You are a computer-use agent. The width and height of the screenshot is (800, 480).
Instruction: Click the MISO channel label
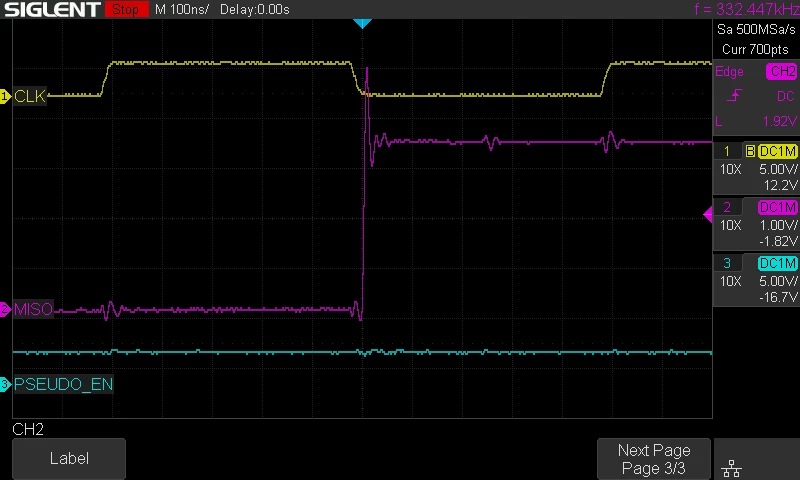(33, 309)
